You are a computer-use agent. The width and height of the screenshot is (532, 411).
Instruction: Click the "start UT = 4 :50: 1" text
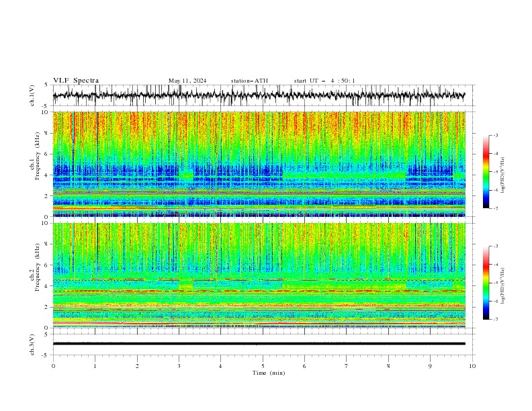324,81
